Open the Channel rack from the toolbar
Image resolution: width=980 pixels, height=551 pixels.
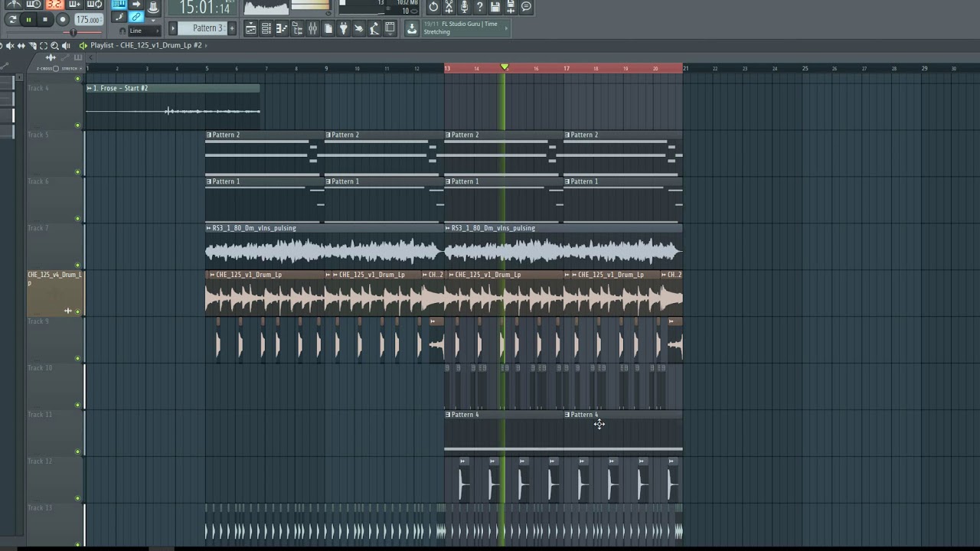tap(266, 28)
